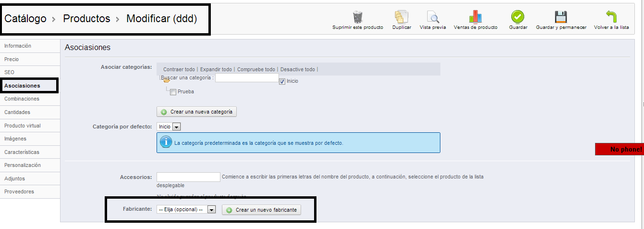Open the Cantidades tab
Viewport: 644px width, 229px height.
(x=30, y=112)
